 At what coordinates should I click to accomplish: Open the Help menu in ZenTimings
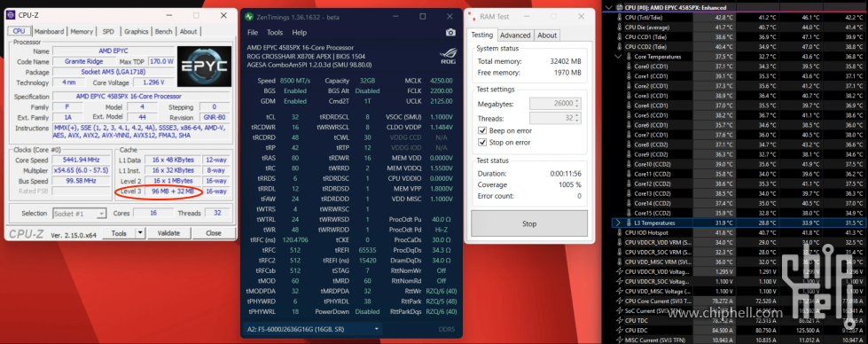299,33
